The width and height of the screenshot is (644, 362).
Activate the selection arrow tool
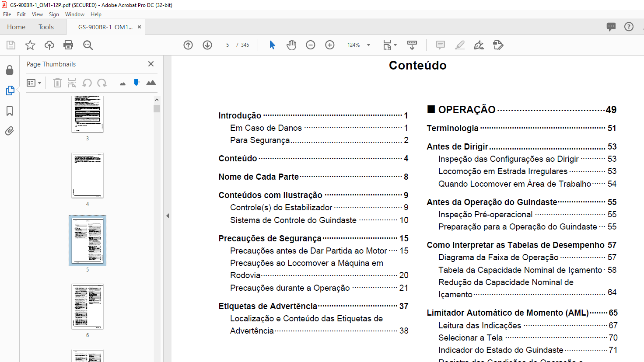coord(272,45)
